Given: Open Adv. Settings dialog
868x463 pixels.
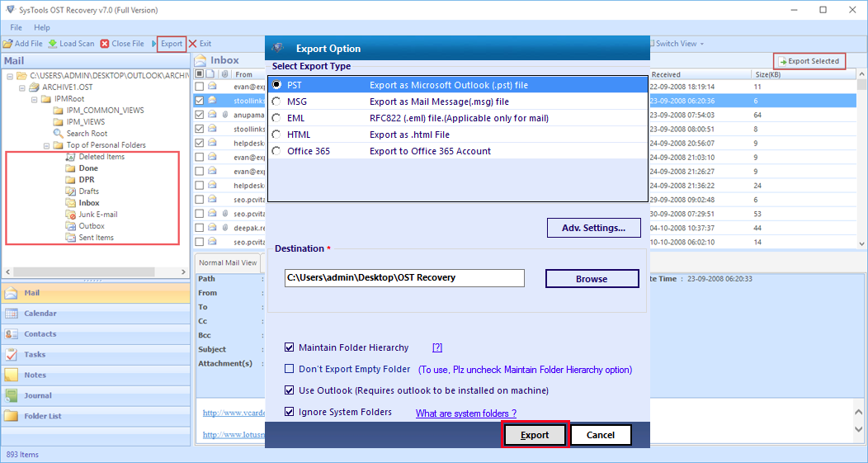Looking at the screenshot, I should [x=593, y=228].
